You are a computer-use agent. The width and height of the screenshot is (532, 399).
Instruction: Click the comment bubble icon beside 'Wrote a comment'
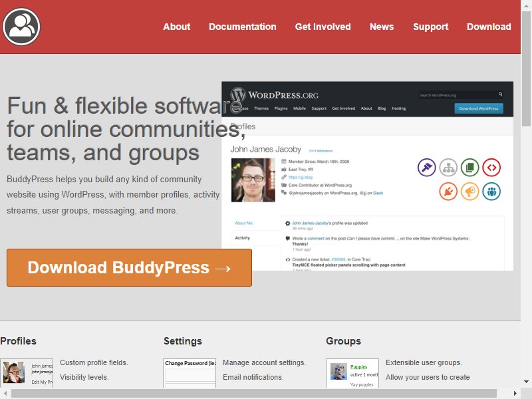click(x=288, y=239)
